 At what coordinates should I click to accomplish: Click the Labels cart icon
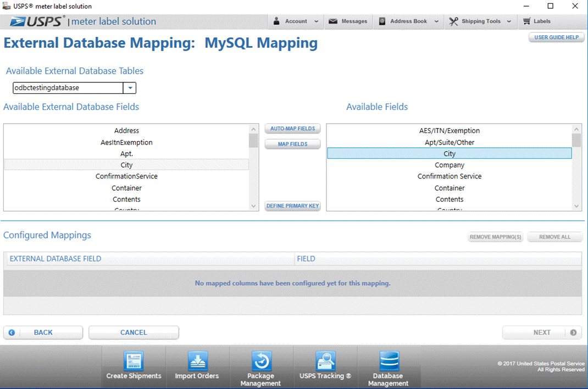[x=527, y=21]
